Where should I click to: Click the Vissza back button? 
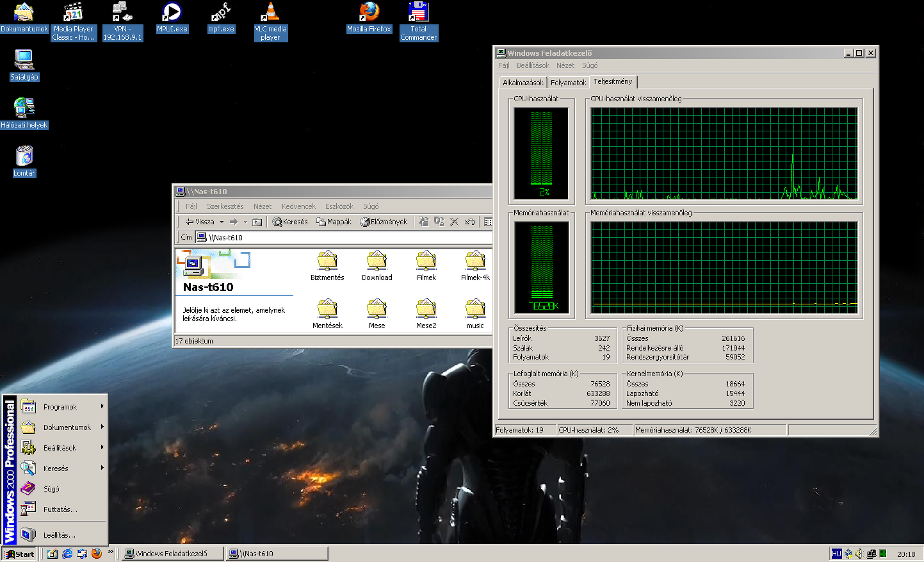tap(200, 222)
